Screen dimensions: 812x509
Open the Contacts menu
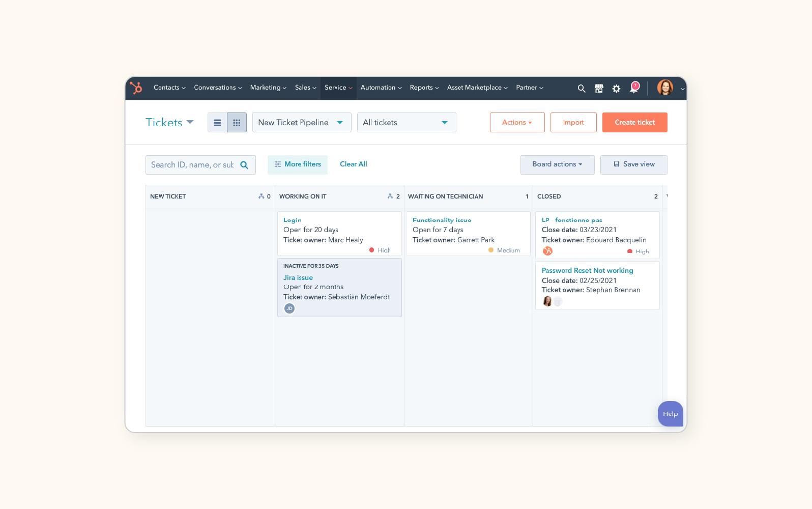tap(169, 88)
